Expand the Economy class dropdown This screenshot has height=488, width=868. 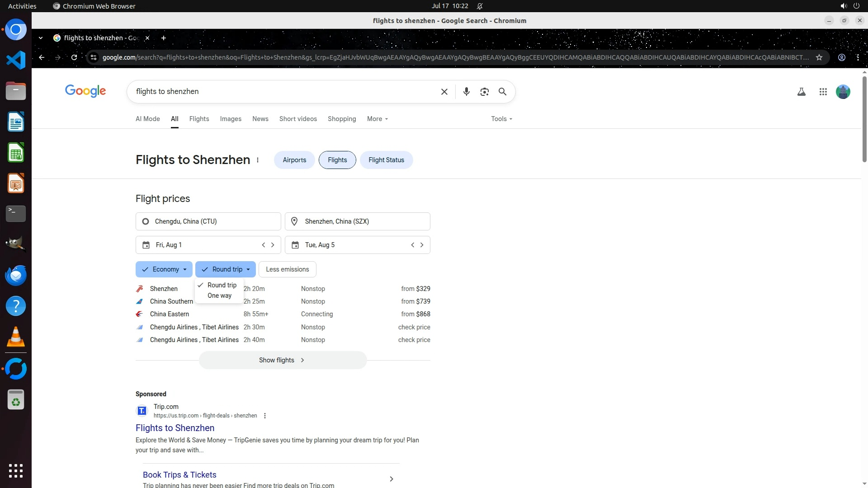[x=164, y=269]
